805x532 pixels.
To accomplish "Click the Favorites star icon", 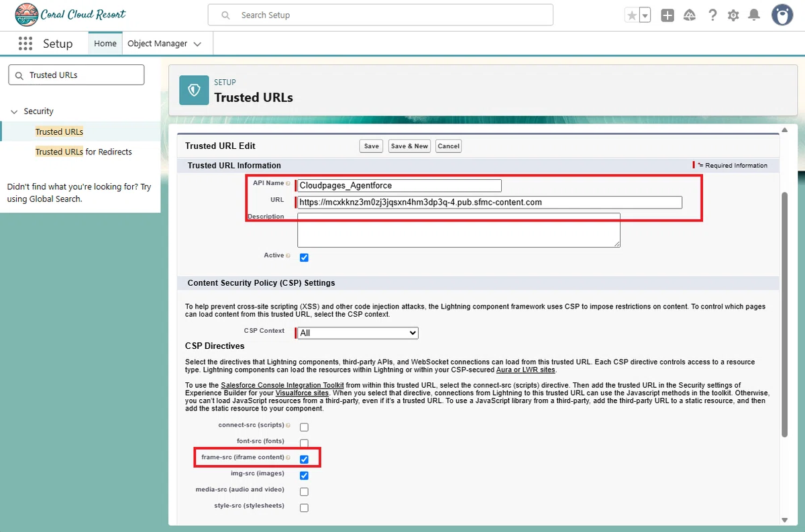I will 631,15.
